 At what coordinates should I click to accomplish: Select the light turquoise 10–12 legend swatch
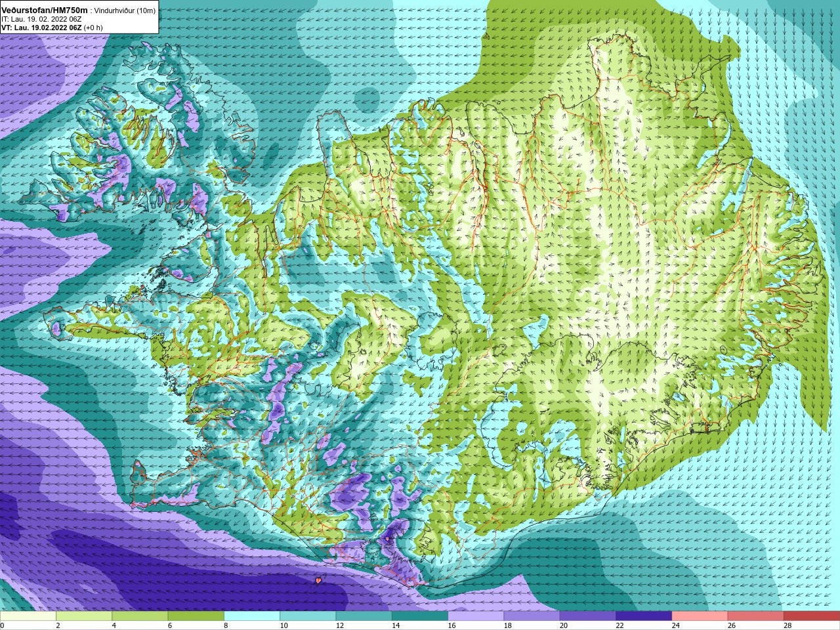pos(308,616)
